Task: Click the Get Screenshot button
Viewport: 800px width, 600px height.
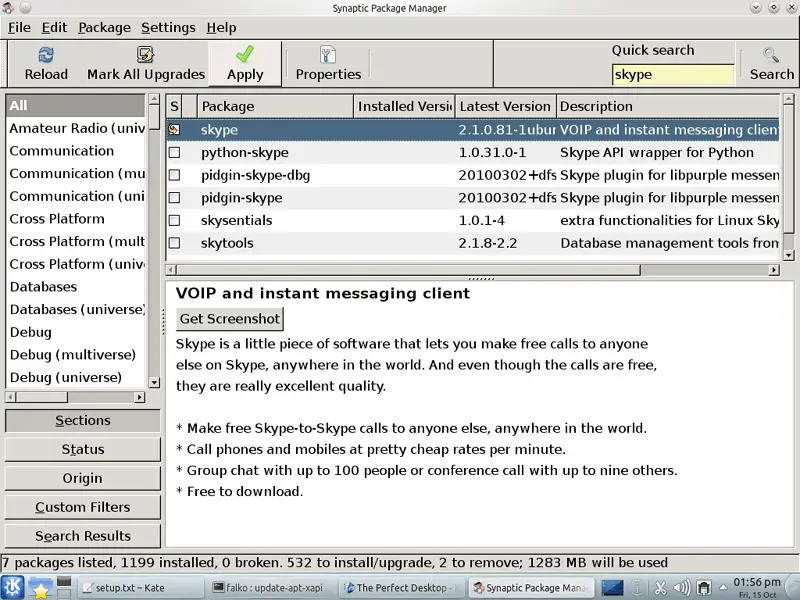Action: point(230,319)
